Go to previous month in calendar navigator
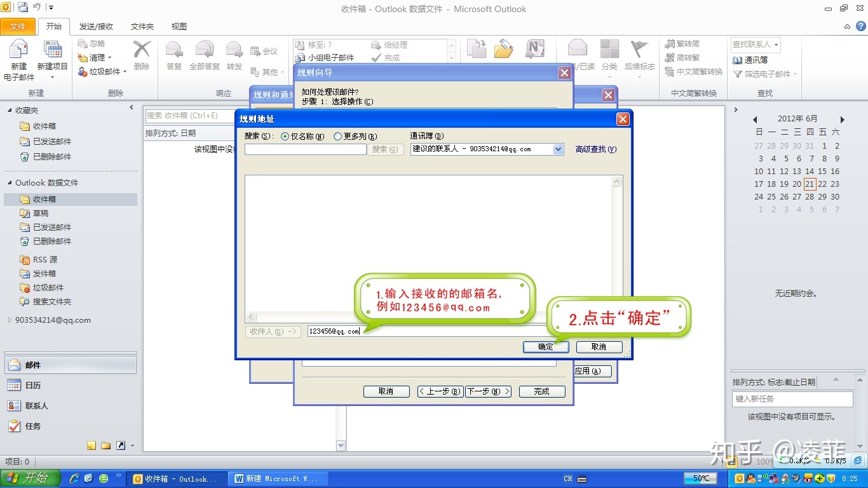This screenshot has width=868, height=488. pyautogui.click(x=755, y=119)
